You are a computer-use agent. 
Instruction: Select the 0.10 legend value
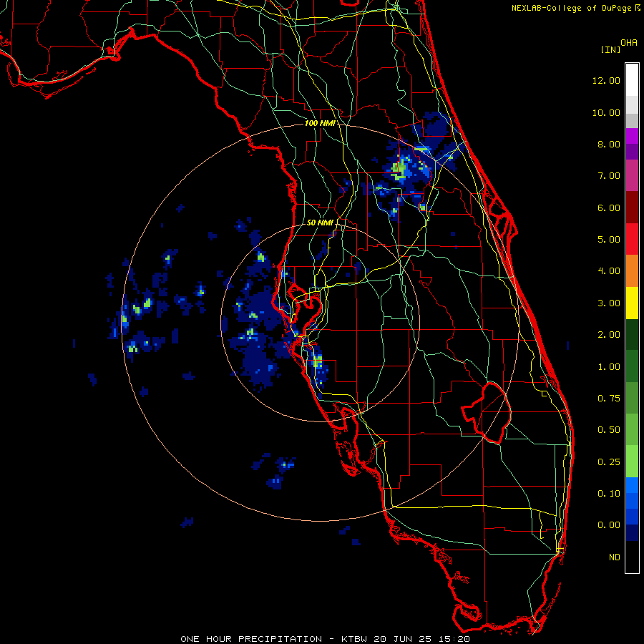[609, 494]
